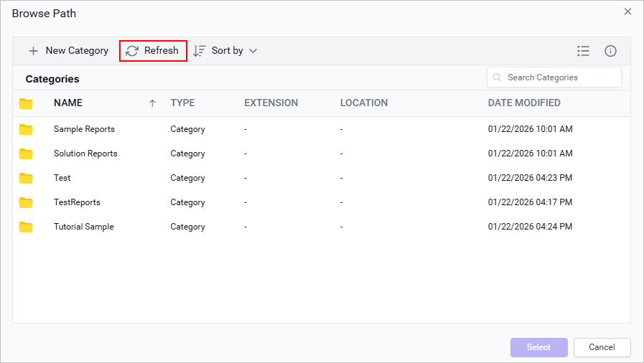Click the Sample Reports folder icon
644x363 pixels.
(x=27, y=130)
